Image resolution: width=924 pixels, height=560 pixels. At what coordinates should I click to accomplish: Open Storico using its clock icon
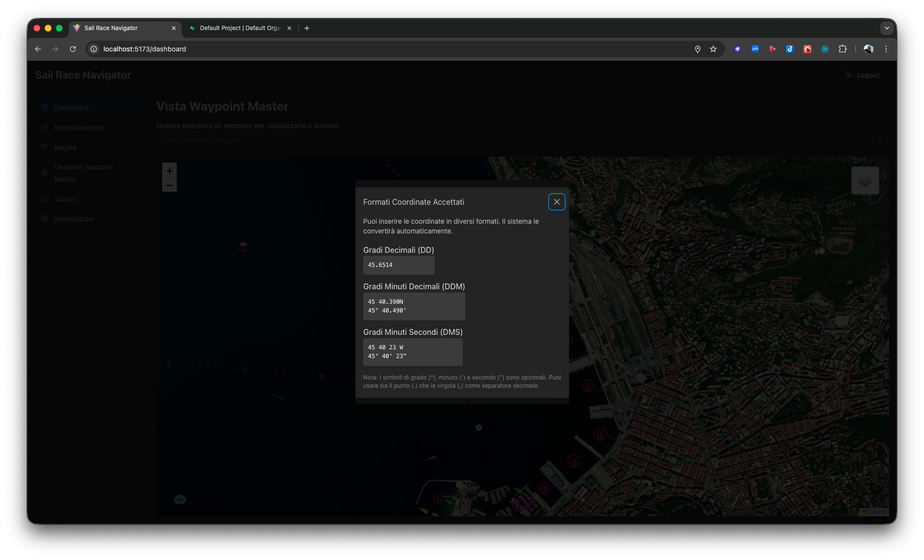(x=45, y=198)
